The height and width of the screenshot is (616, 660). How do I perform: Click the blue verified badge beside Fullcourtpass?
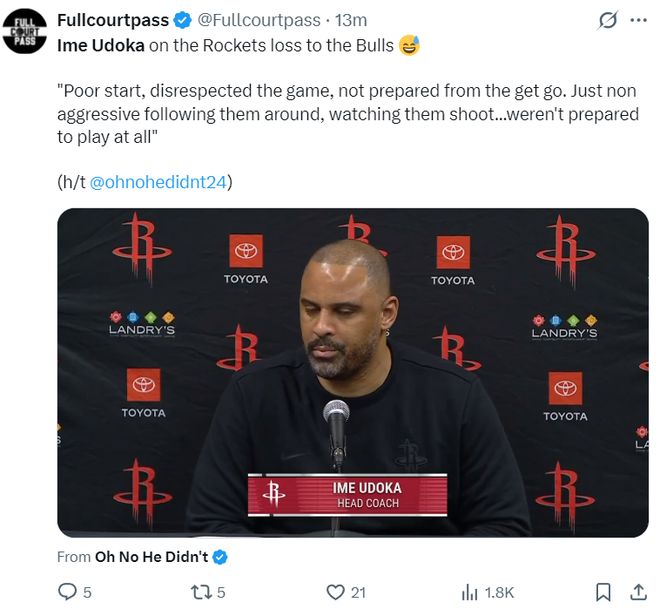pyautogui.click(x=182, y=20)
